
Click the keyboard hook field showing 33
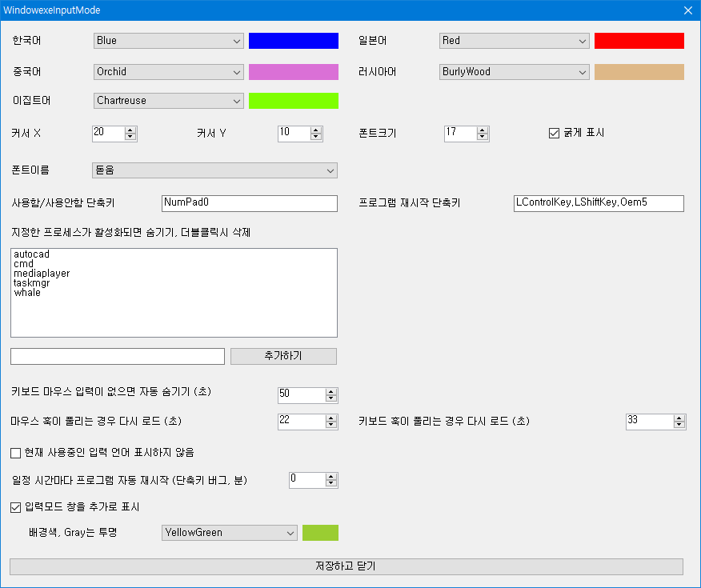pos(650,422)
